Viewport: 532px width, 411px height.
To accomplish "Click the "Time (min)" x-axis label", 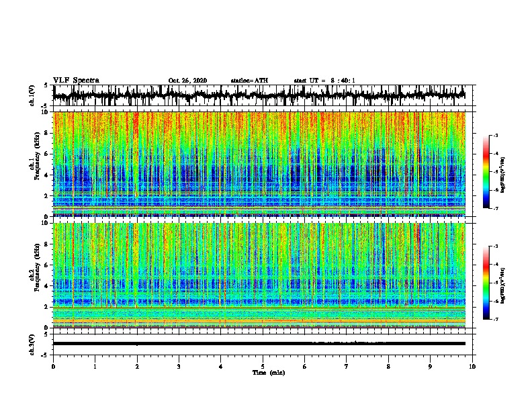I will click(x=269, y=373).
